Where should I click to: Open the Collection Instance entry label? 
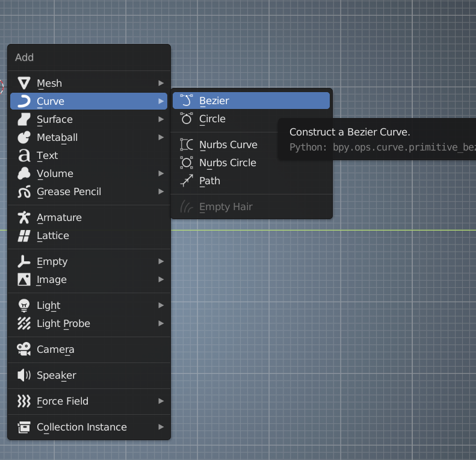coord(82,427)
